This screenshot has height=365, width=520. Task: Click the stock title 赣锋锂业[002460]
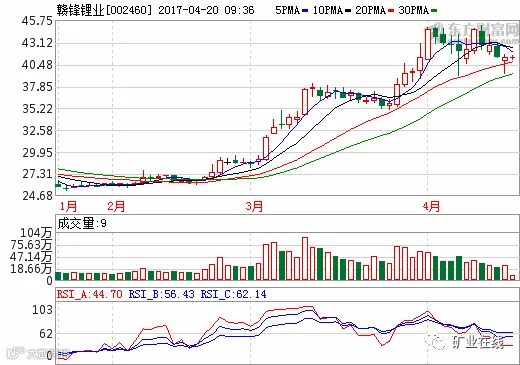pyautogui.click(x=104, y=10)
